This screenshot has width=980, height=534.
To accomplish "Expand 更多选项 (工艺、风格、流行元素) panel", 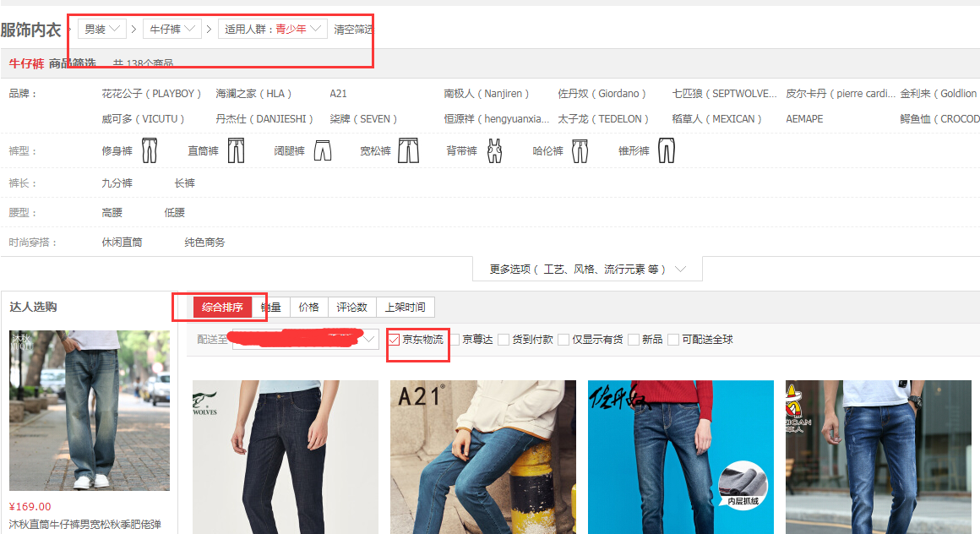I will tap(587, 269).
